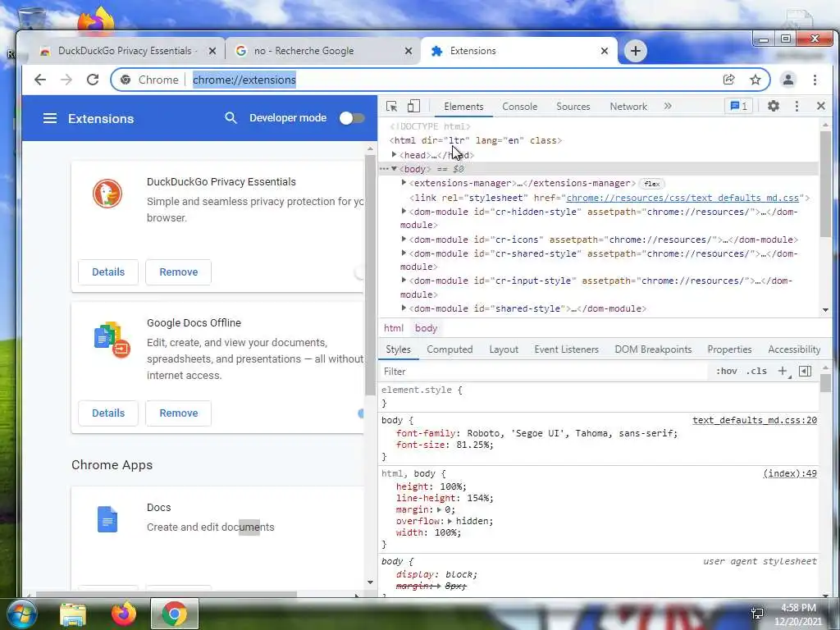This screenshot has height=630, width=840.
Task: Open the (index):49 source link
Action: pyautogui.click(x=790, y=473)
